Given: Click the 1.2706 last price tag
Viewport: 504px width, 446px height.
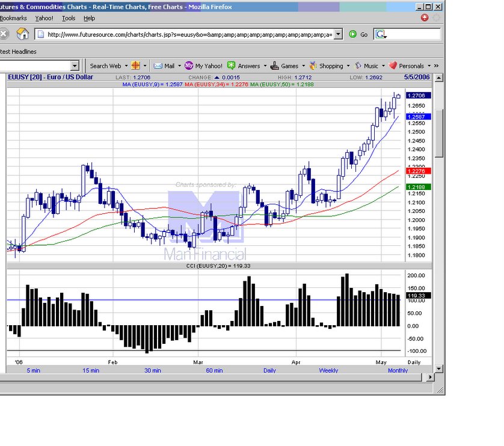Looking at the screenshot, I should (x=418, y=96).
